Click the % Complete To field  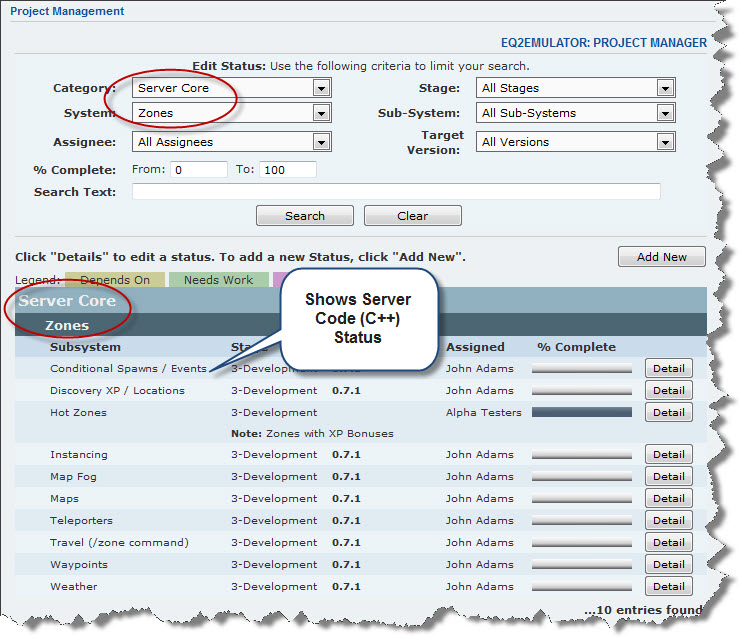(x=288, y=170)
